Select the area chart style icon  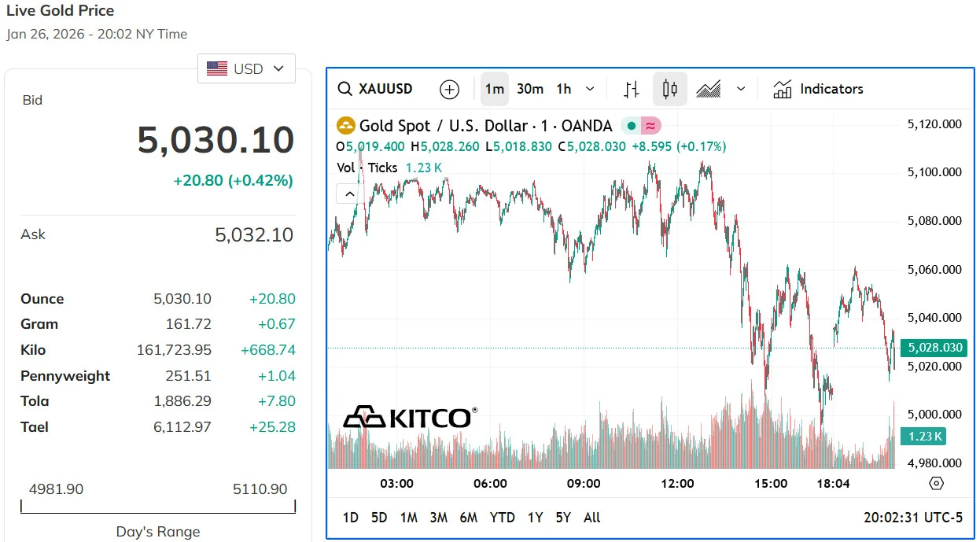(x=709, y=89)
